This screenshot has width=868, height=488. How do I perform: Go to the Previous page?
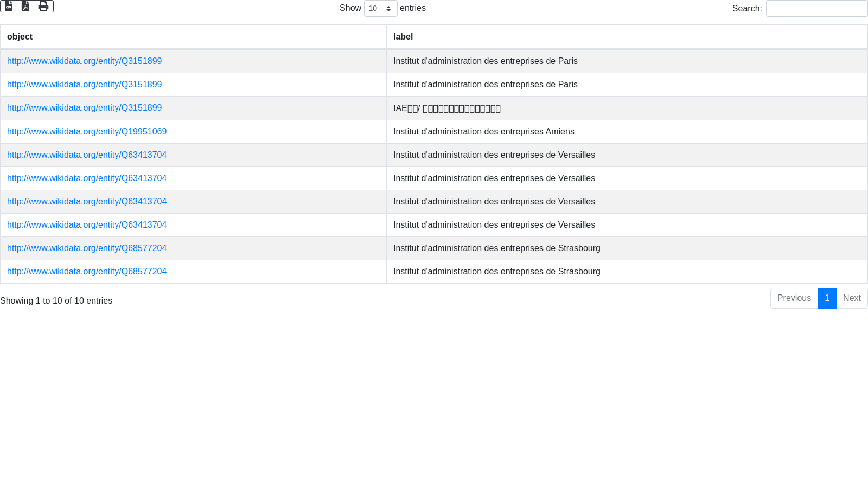pos(794,298)
